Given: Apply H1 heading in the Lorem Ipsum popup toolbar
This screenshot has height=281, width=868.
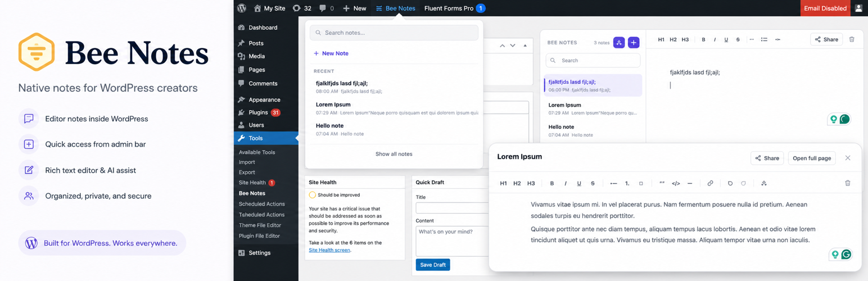Looking at the screenshot, I should [503, 183].
